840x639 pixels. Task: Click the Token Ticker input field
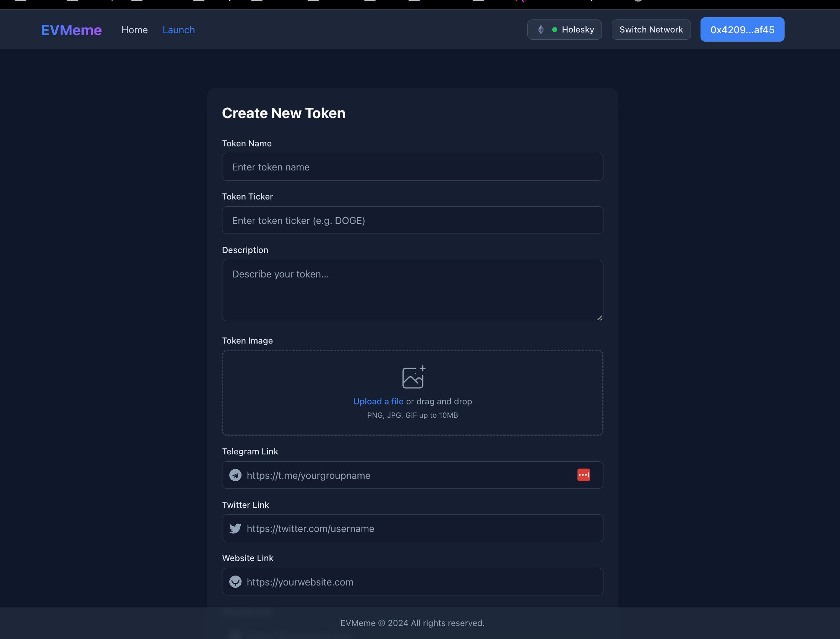(412, 219)
